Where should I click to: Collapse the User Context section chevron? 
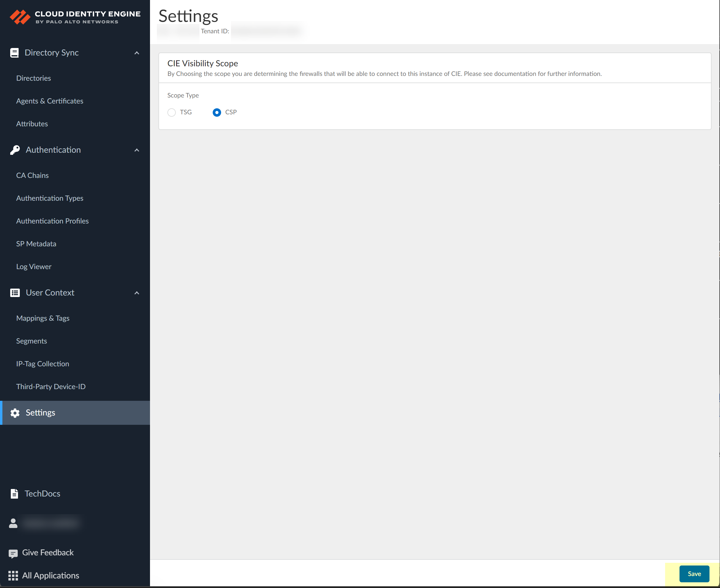pyautogui.click(x=137, y=292)
